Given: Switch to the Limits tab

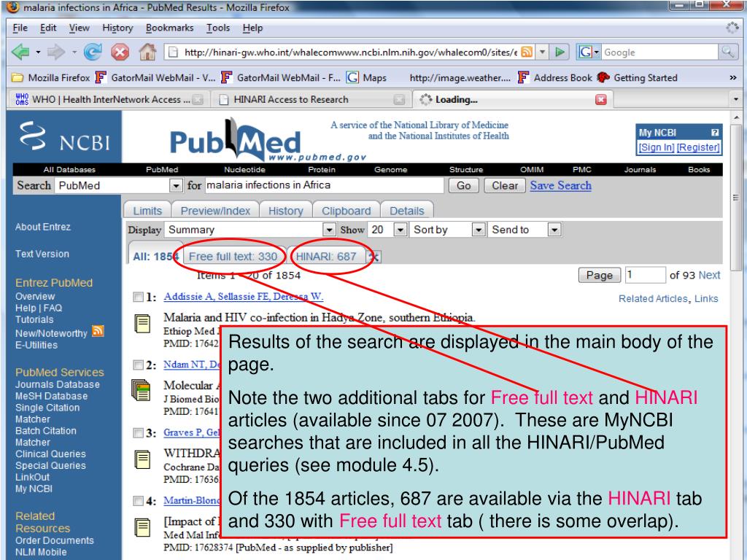Looking at the screenshot, I should pos(147,211).
